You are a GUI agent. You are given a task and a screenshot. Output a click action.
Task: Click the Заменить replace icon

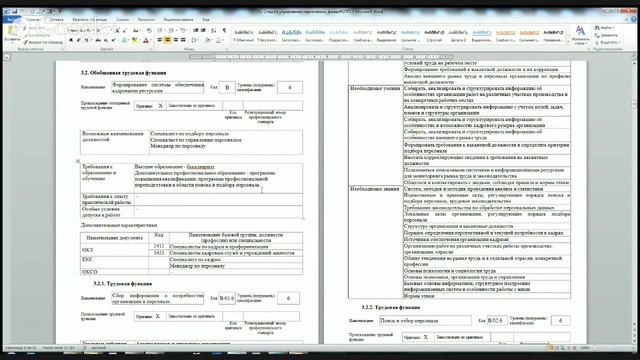[607, 35]
